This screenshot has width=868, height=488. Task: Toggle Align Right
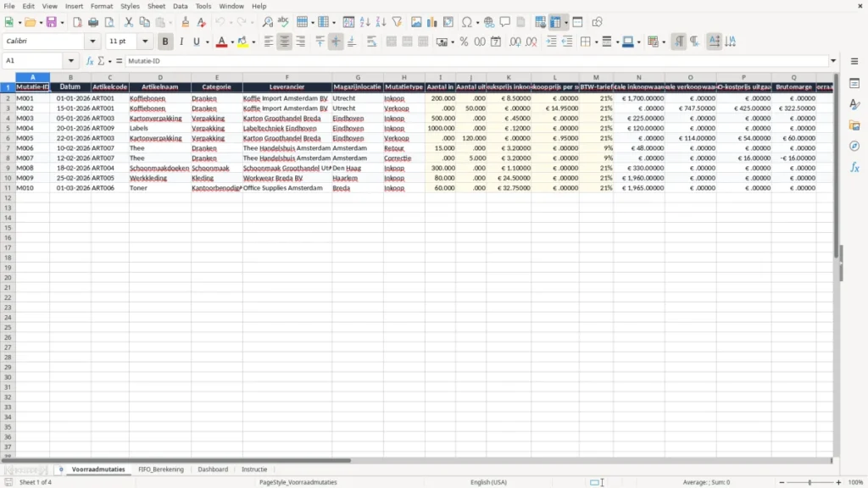pos(301,42)
